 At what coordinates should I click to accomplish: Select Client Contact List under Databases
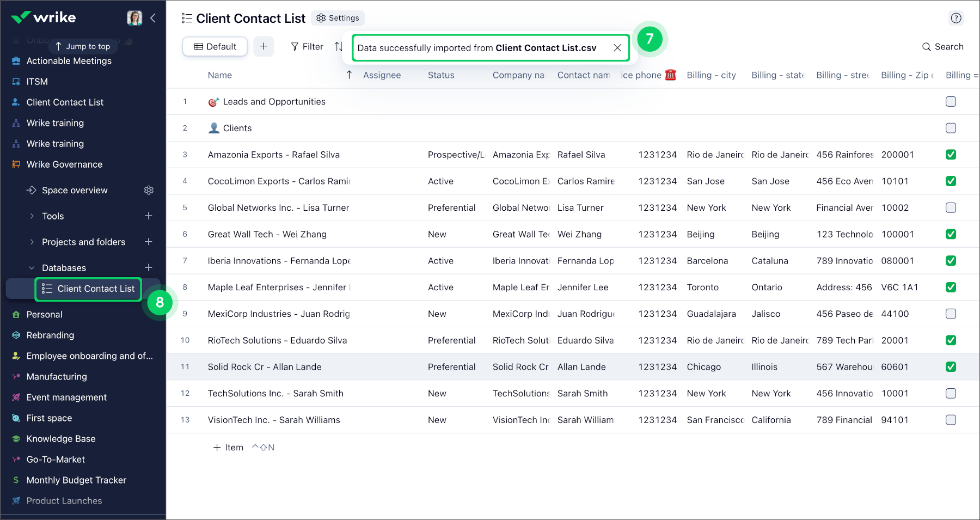coord(88,289)
